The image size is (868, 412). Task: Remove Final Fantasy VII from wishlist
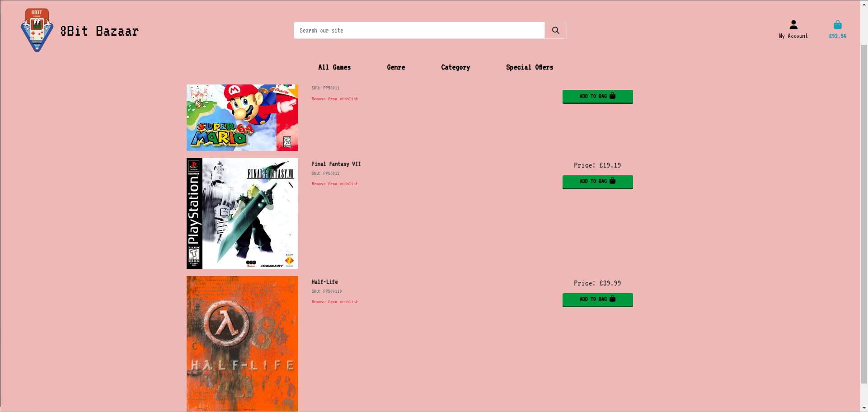335,184
